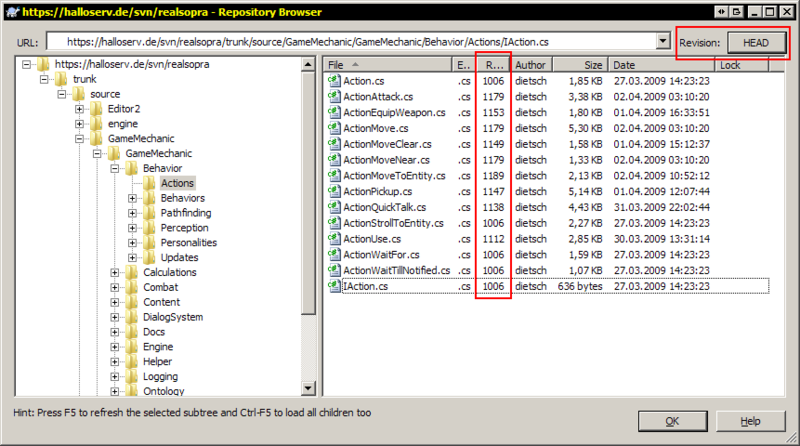This screenshot has width=800, height=446.
Task: Click the Combat folder icon
Action: (131, 288)
